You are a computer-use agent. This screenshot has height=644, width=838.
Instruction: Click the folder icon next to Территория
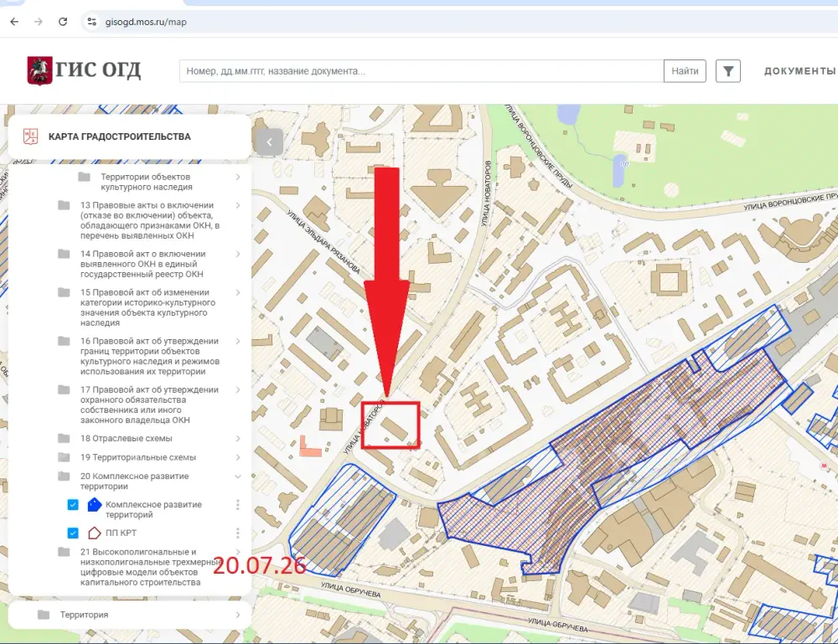(44, 615)
